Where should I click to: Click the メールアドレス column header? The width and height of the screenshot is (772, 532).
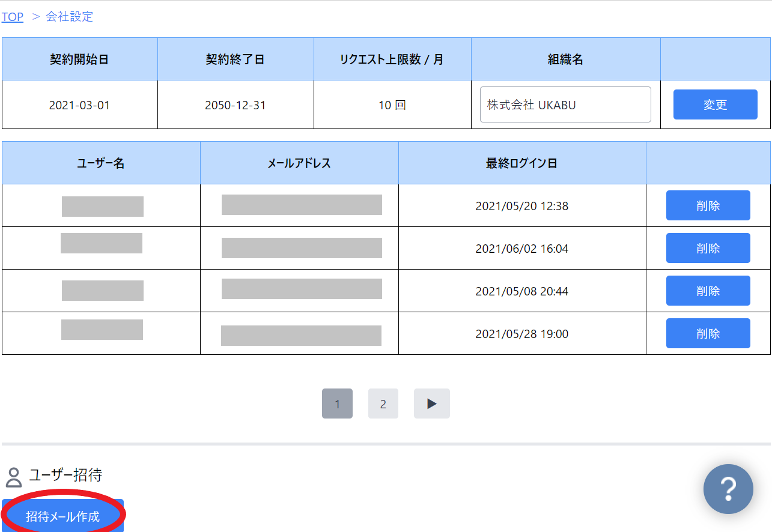(299, 162)
